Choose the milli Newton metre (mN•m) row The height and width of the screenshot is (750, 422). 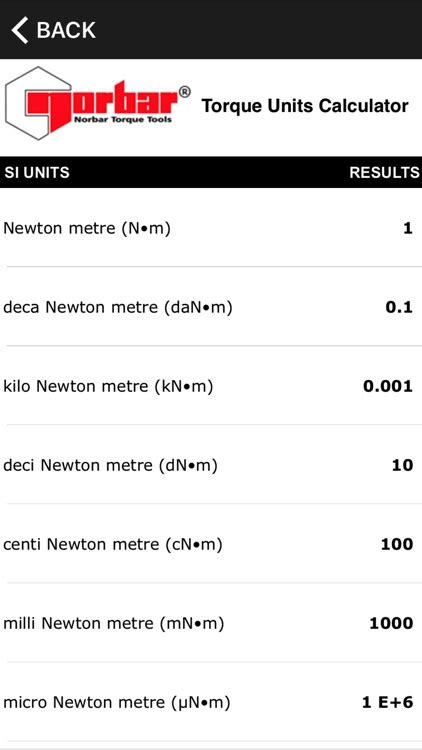click(x=211, y=623)
